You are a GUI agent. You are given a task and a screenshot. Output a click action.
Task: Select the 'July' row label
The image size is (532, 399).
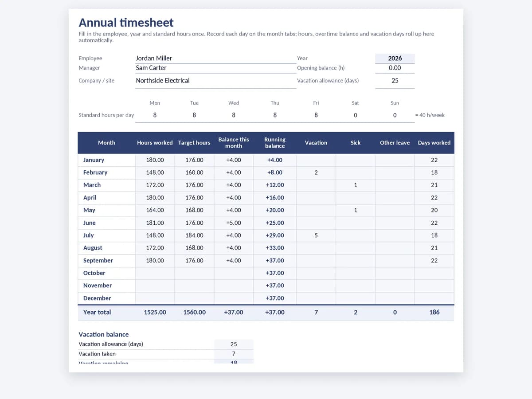coord(106,235)
